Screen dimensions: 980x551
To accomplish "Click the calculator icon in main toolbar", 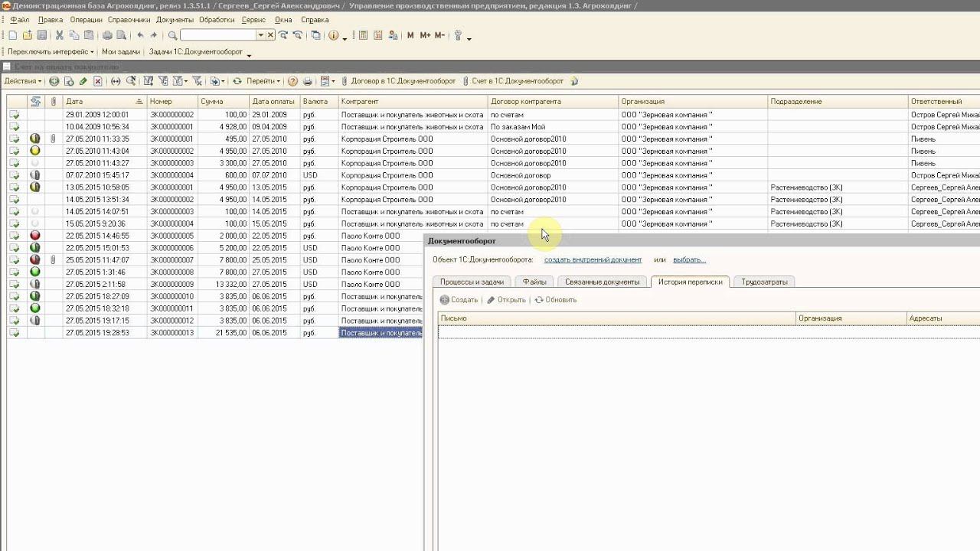I will point(363,35).
